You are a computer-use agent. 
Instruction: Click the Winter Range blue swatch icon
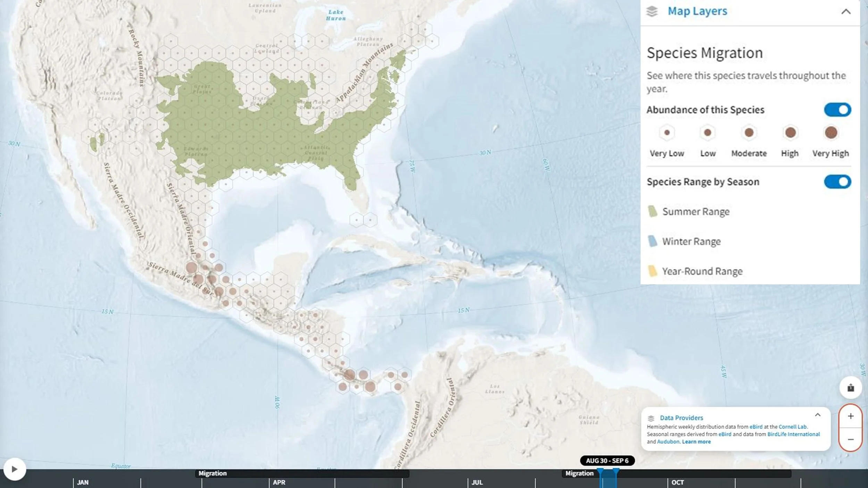pyautogui.click(x=652, y=241)
